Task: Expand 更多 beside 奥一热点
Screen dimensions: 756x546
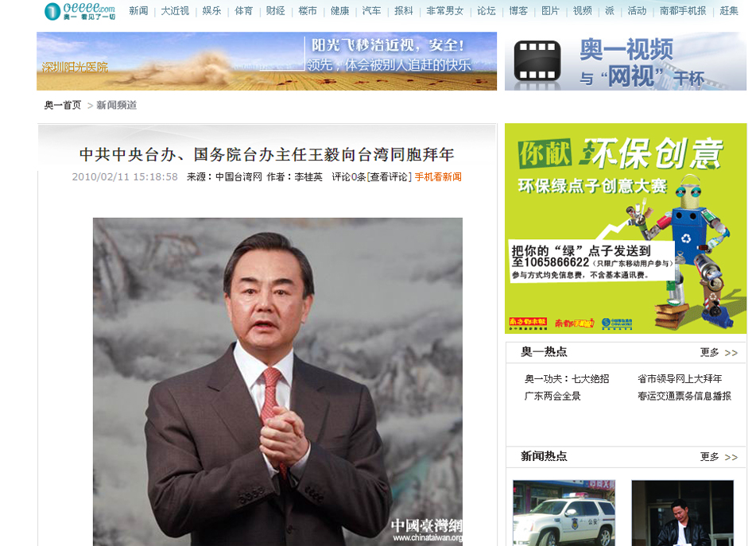Action: [718, 352]
